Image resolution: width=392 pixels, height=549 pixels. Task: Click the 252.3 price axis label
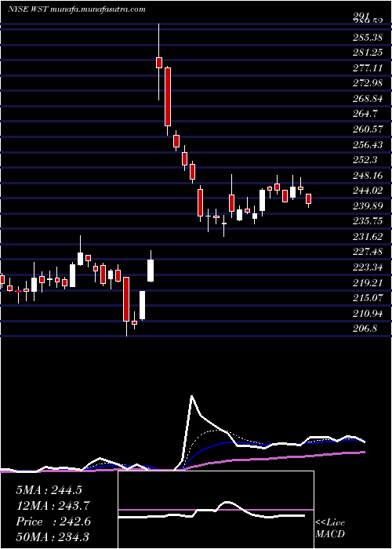point(366,160)
